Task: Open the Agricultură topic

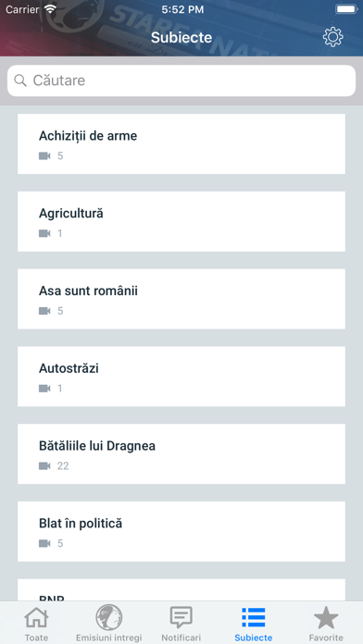Action: (x=181, y=221)
